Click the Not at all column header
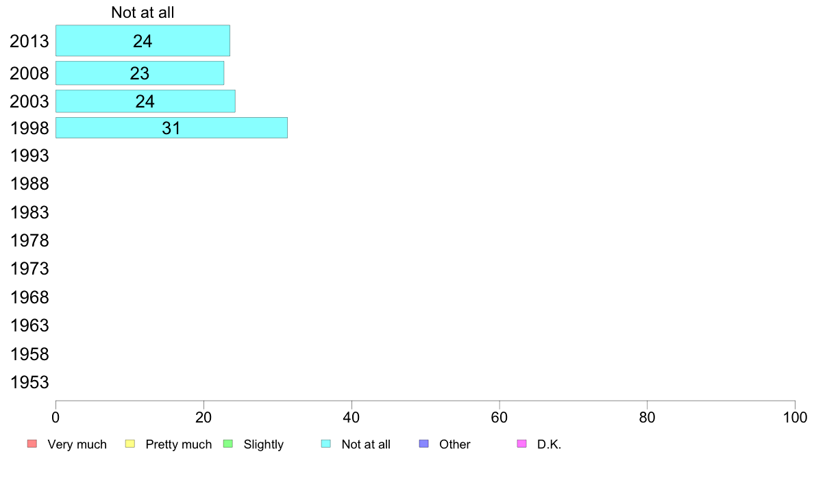Viewport: 814px width, 504px height. pos(143,12)
